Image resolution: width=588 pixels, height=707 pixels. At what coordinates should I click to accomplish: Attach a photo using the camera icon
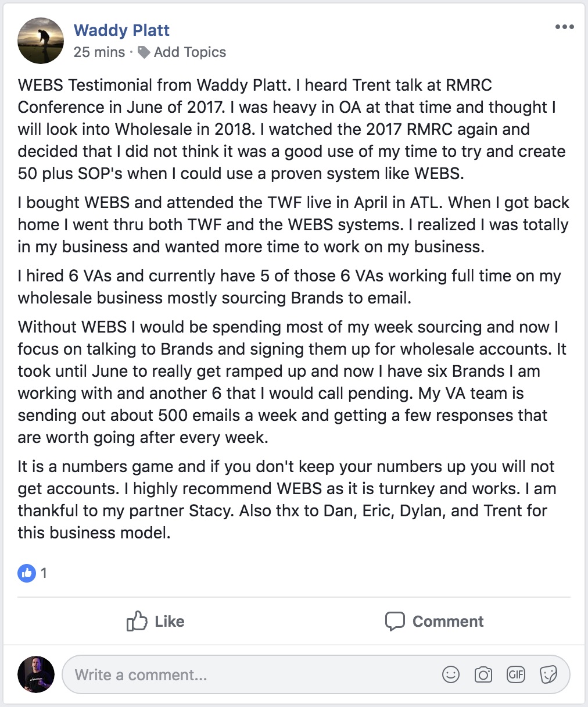tap(483, 674)
